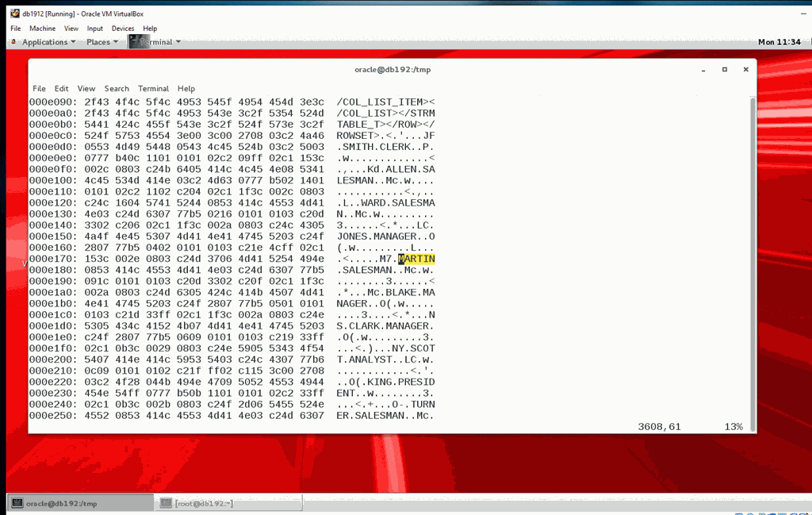Viewport: 812px width, 515px height.
Task: Click terminal icon of oracle@db192:/tmp taskbar entry
Action: click(17, 503)
